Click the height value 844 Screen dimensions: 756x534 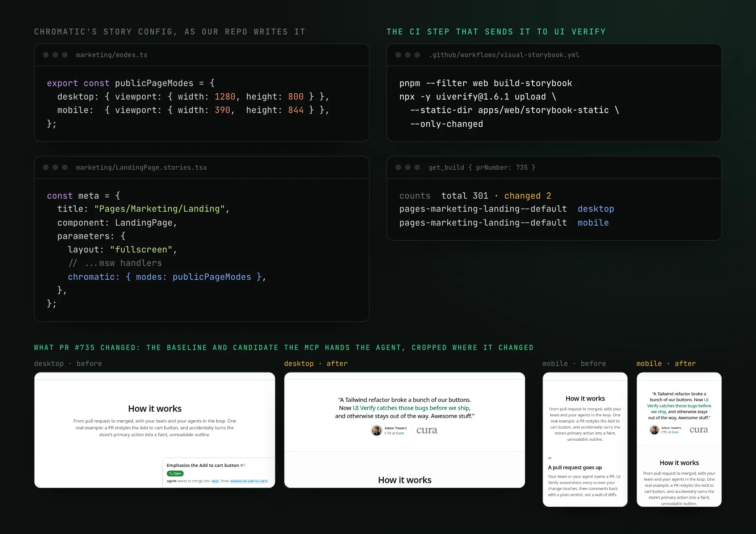tap(296, 110)
